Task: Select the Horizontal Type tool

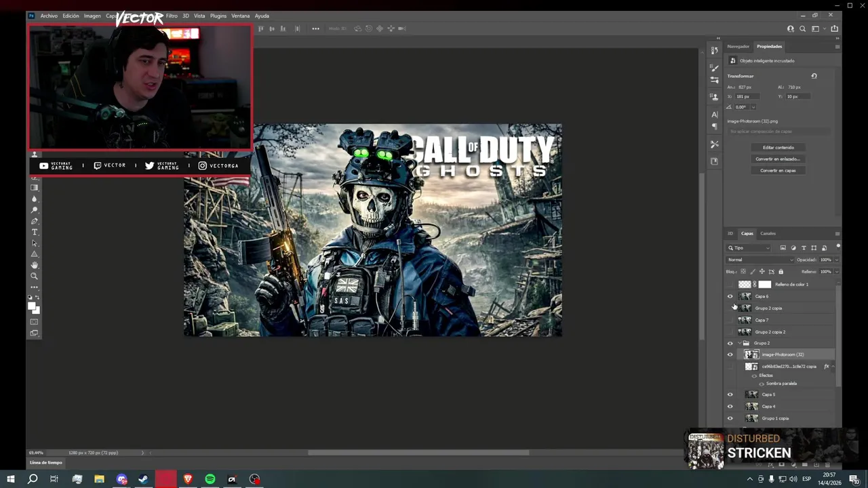Action: pyautogui.click(x=35, y=232)
